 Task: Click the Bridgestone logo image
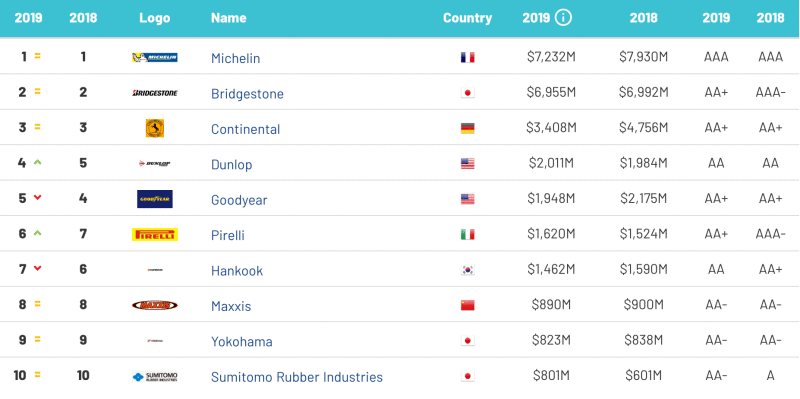pyautogui.click(x=155, y=93)
